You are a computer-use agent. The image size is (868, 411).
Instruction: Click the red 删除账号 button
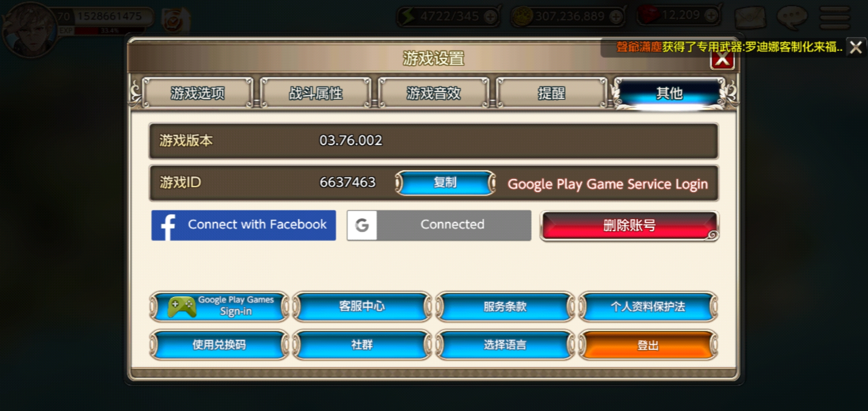[x=629, y=226]
